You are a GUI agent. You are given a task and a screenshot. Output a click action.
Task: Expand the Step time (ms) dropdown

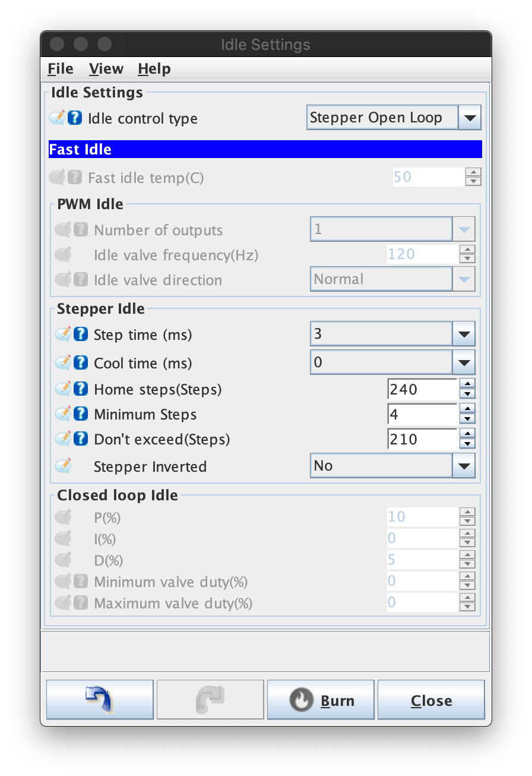463,335
